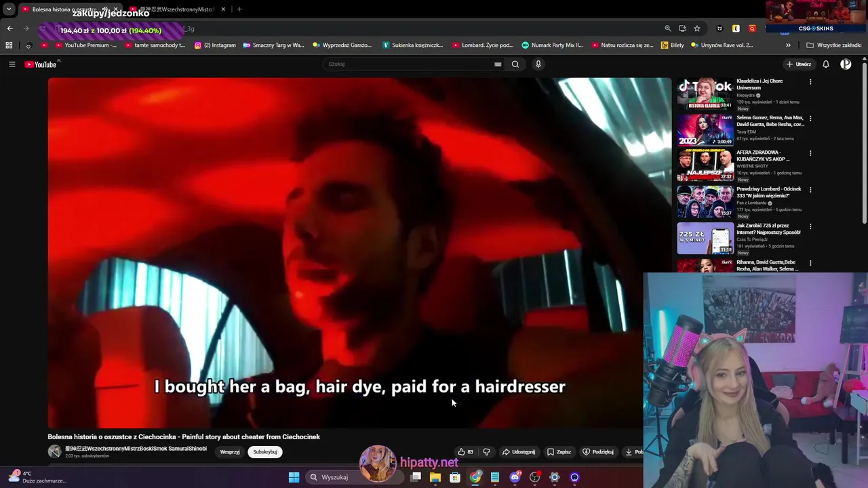
Task: Open options menu for 'Selena Gomez, Rema' video
Action: (810, 119)
